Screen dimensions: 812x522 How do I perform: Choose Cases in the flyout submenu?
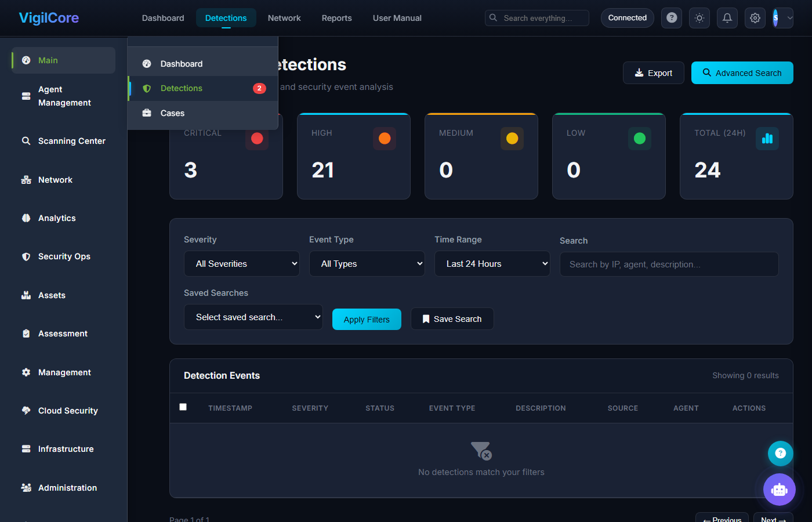point(203,113)
